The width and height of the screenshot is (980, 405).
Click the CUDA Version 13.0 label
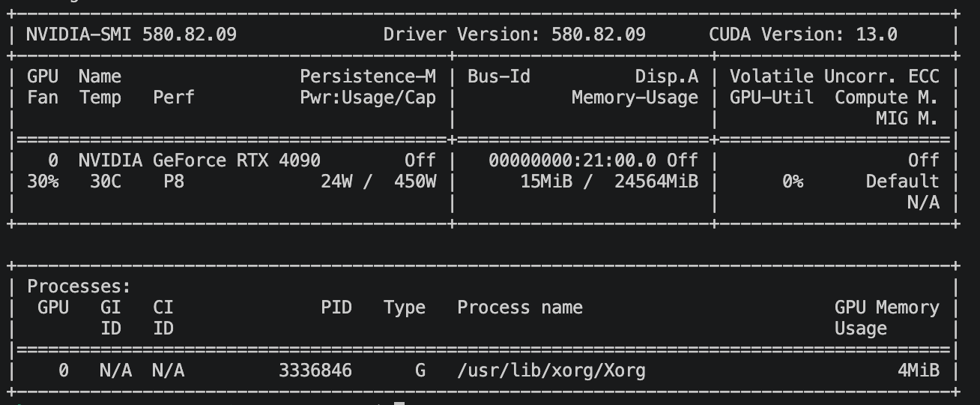(803, 34)
